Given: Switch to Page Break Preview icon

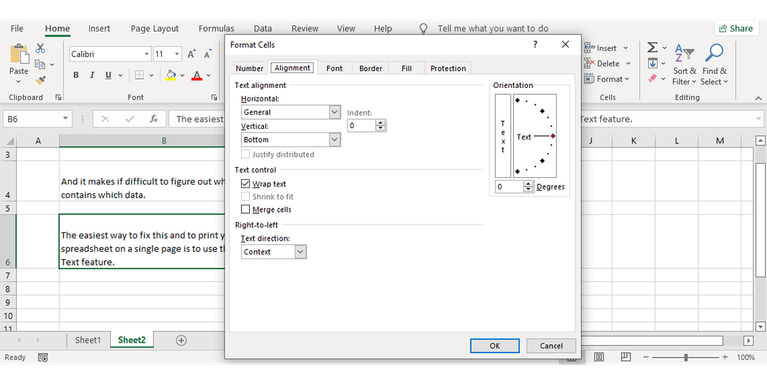Looking at the screenshot, I should click(x=626, y=357).
